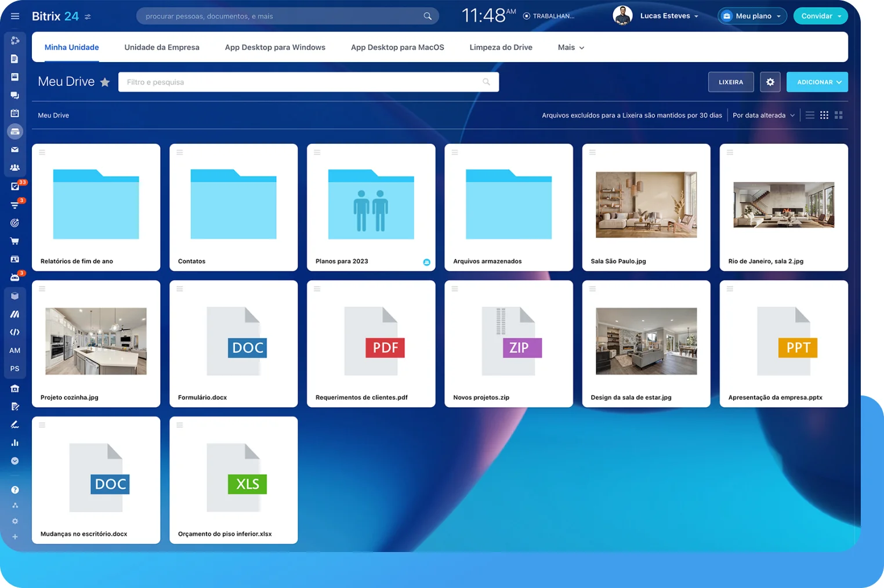Click the Convidar button

[820, 16]
